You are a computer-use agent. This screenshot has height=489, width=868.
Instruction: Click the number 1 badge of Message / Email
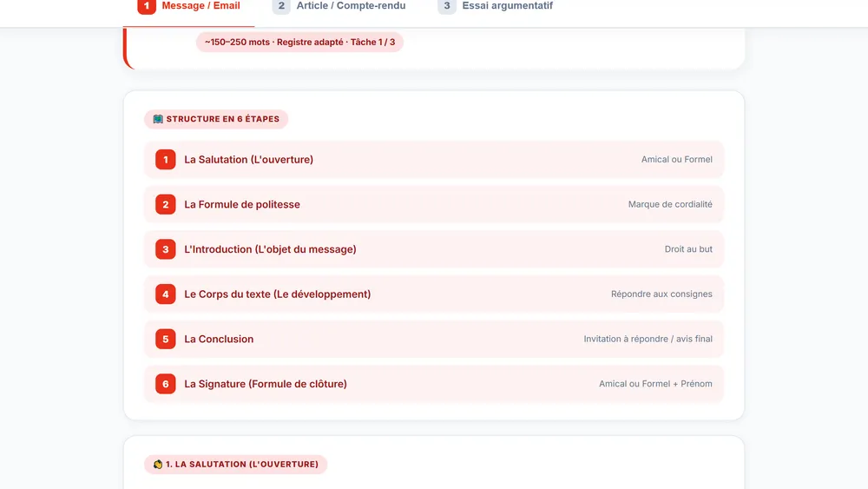(147, 6)
